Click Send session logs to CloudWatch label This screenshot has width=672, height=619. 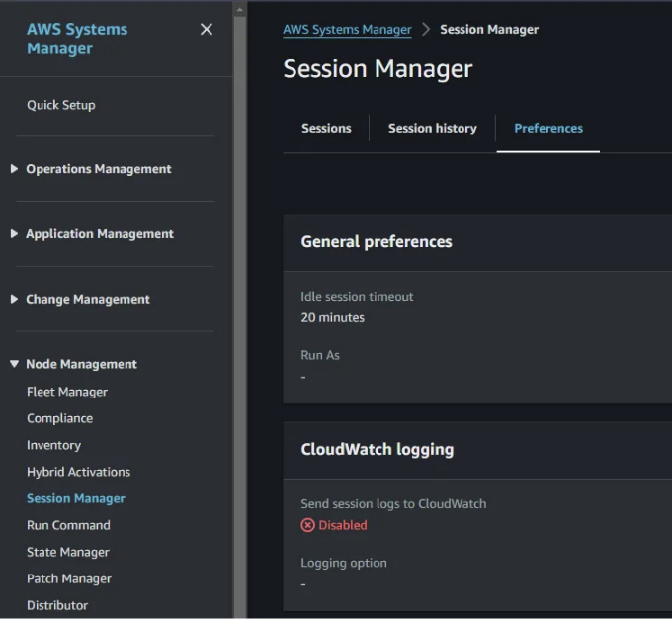tap(393, 503)
